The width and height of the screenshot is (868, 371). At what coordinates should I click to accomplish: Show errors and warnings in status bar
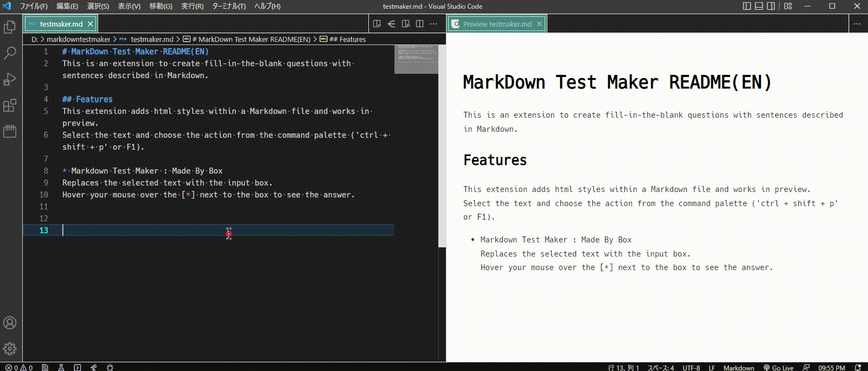click(x=19, y=367)
